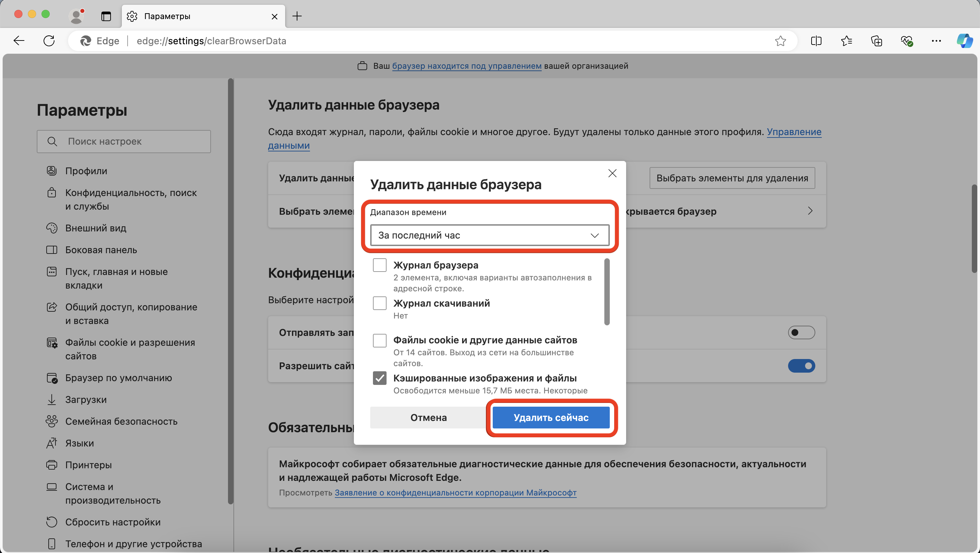This screenshot has height=553, width=980.
Task: Click Выбрать элементы для удаления button
Action: (732, 178)
